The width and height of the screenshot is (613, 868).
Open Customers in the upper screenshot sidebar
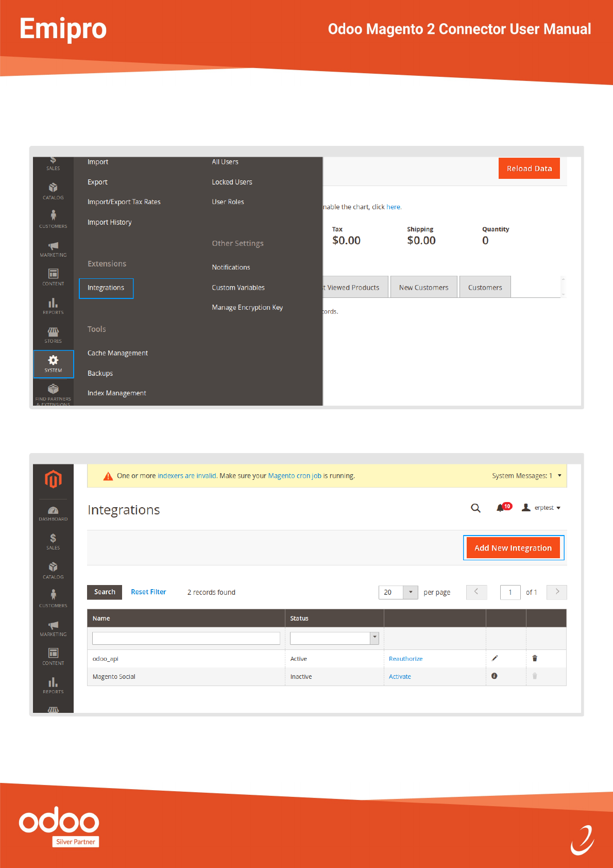(x=53, y=220)
